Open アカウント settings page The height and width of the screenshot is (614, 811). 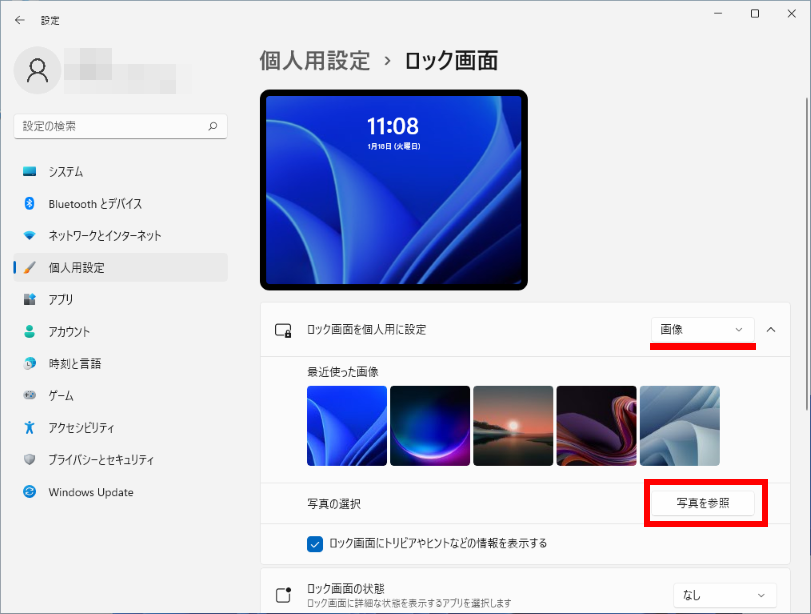pos(69,332)
